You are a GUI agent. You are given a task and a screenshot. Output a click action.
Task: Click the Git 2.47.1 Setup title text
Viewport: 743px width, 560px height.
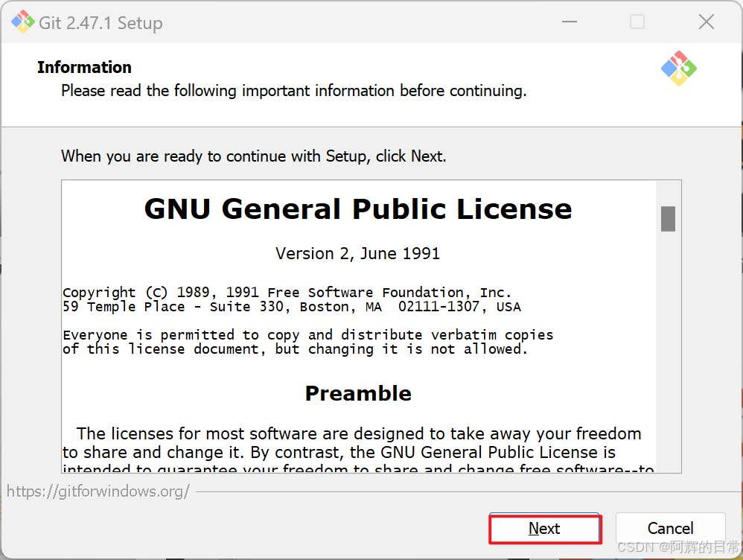101,23
